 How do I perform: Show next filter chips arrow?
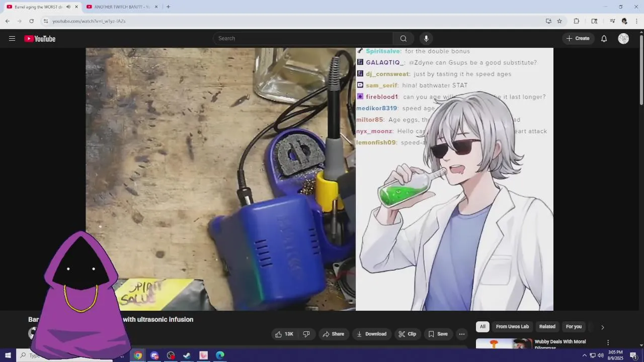pyautogui.click(x=602, y=327)
